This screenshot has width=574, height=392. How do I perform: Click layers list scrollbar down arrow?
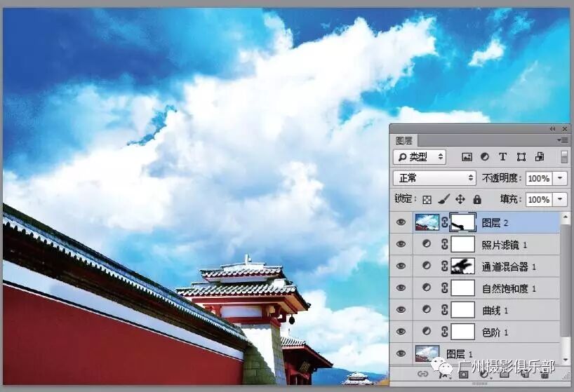click(566, 360)
